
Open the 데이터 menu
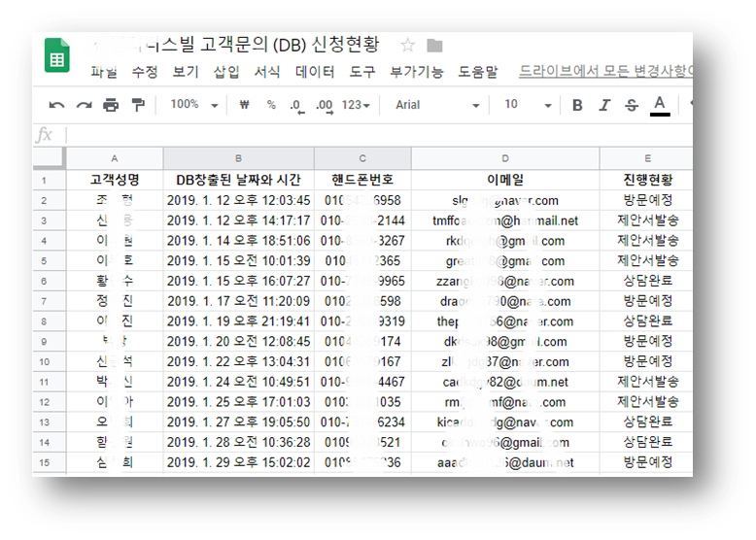(315, 72)
